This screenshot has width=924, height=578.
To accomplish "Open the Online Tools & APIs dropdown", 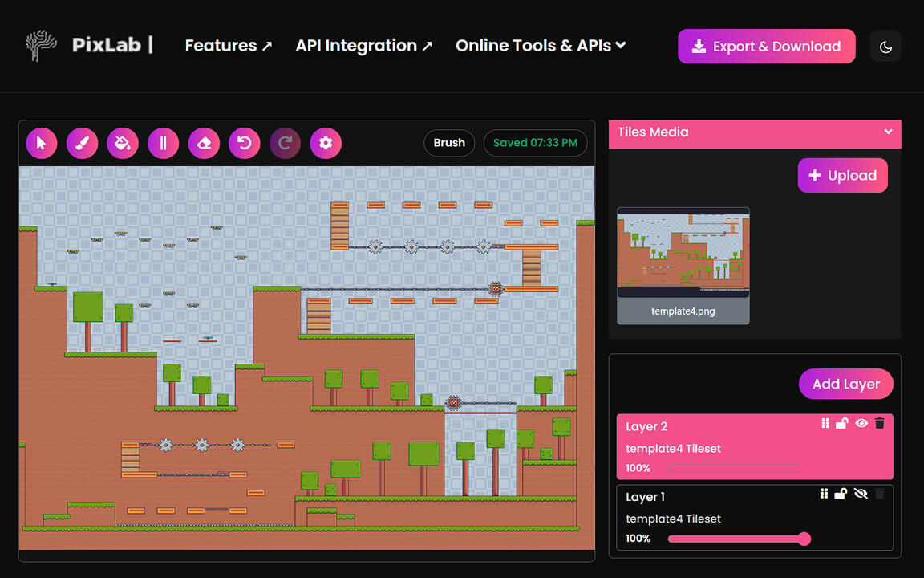I will pos(540,46).
